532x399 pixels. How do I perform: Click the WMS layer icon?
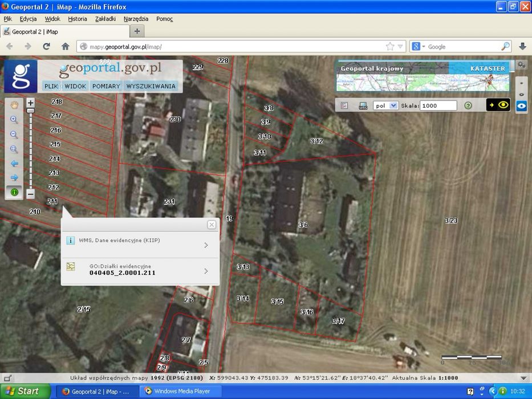click(x=363, y=105)
